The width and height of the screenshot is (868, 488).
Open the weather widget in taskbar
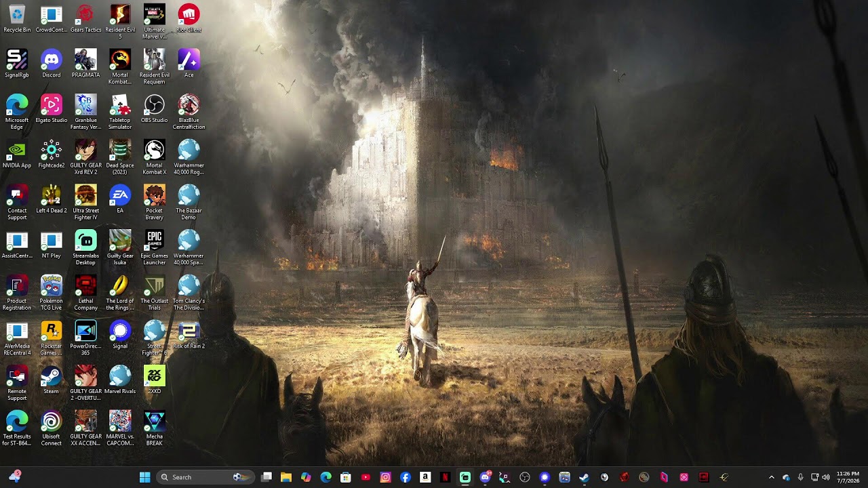14,477
